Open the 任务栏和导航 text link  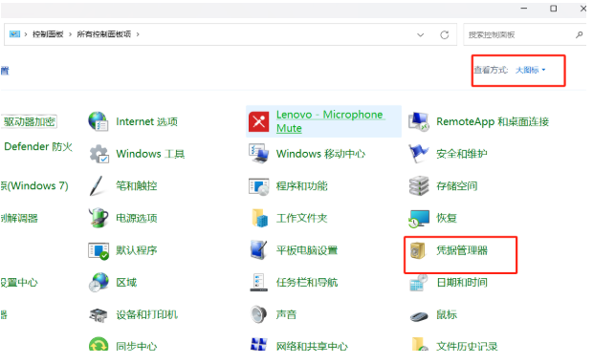(307, 283)
